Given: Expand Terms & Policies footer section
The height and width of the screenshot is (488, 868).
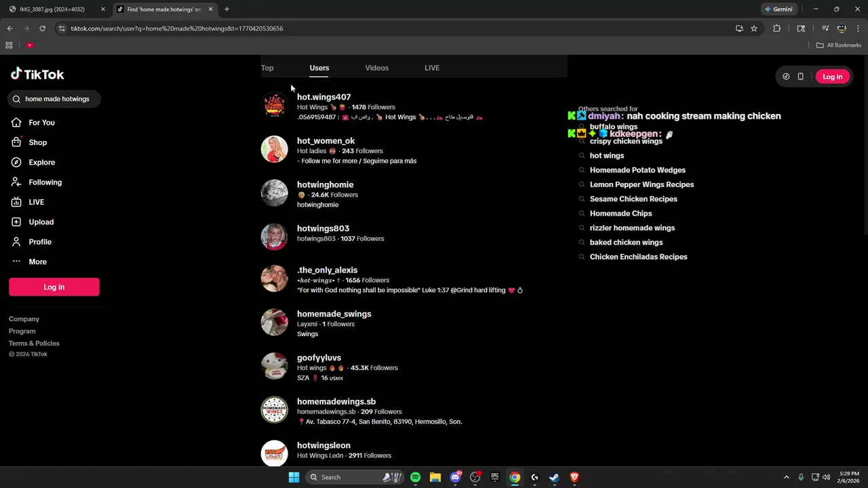Looking at the screenshot, I should pyautogui.click(x=34, y=344).
